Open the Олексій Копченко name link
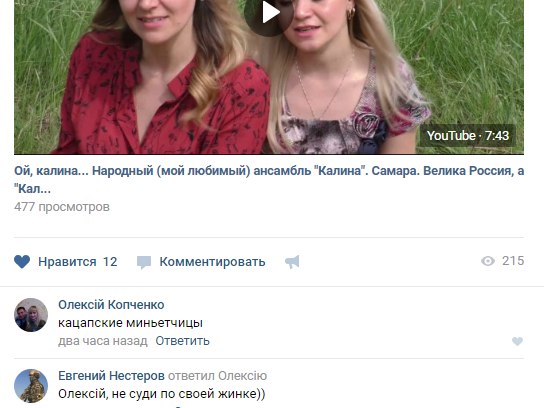The width and height of the screenshot is (544, 408). (111, 305)
